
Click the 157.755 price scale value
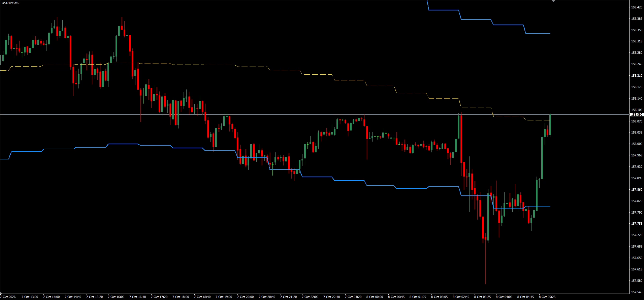[x=636, y=224]
